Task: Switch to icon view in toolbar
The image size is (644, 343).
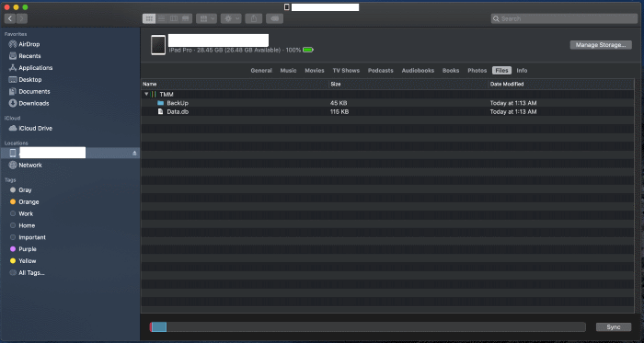Action: tap(149, 18)
